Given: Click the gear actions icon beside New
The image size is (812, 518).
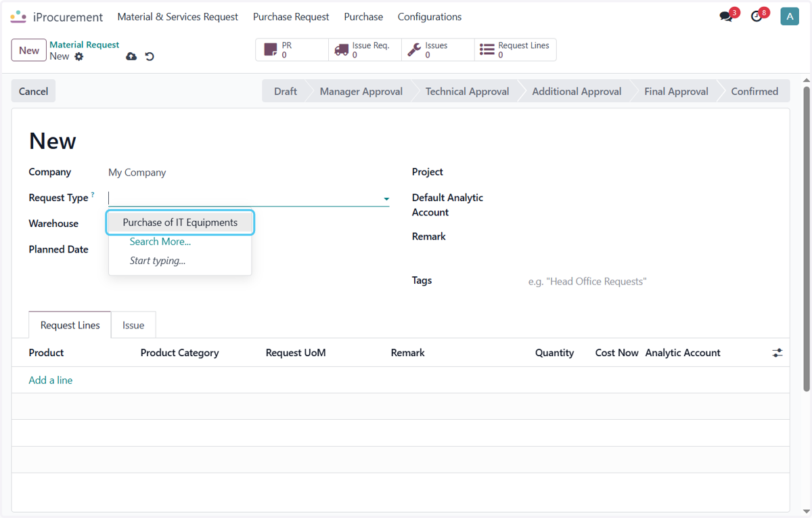Looking at the screenshot, I should pos(79,56).
